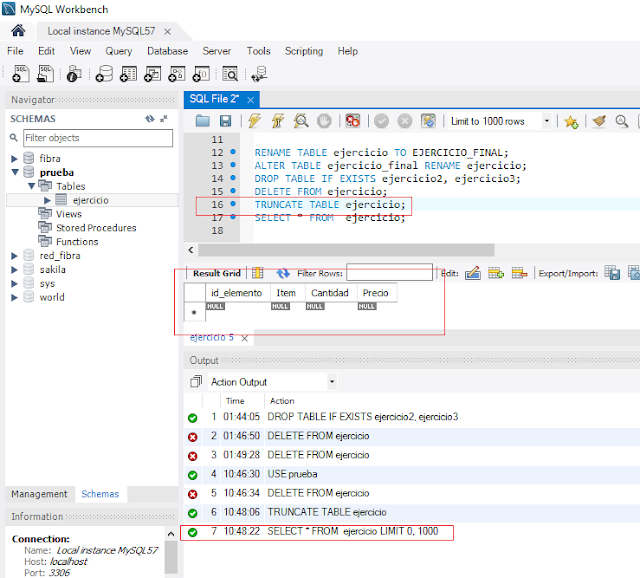640x578 pixels.
Task: Copy action output clipboard icon
Action: tap(196, 382)
